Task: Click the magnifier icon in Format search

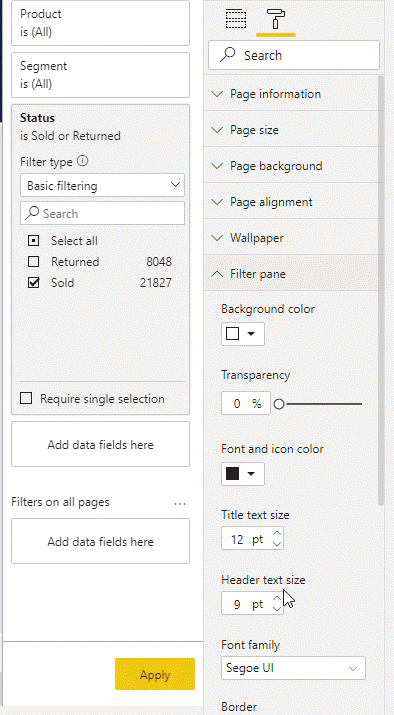Action: pyautogui.click(x=228, y=55)
